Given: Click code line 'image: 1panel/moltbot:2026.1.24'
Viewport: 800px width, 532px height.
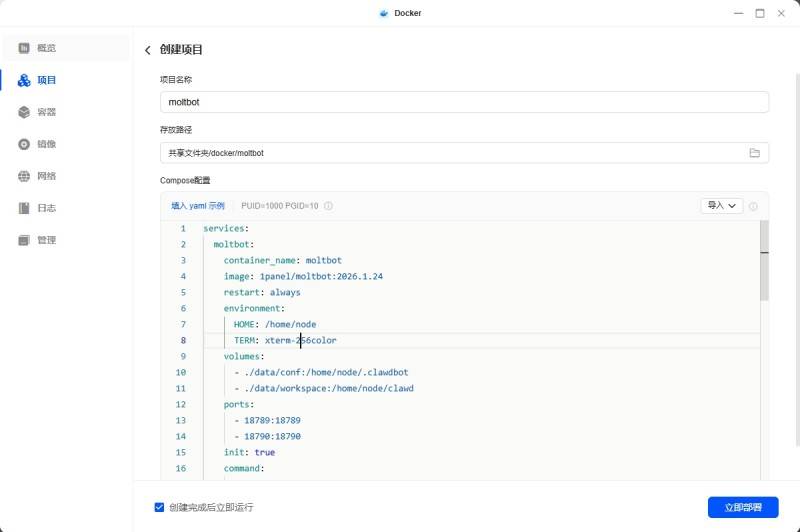Looking at the screenshot, I should 303,276.
